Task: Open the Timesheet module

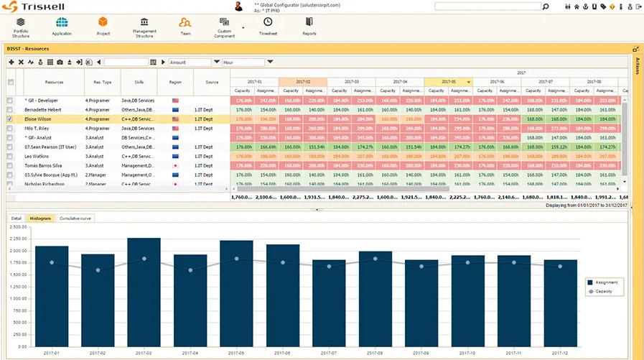Action: [x=268, y=27]
